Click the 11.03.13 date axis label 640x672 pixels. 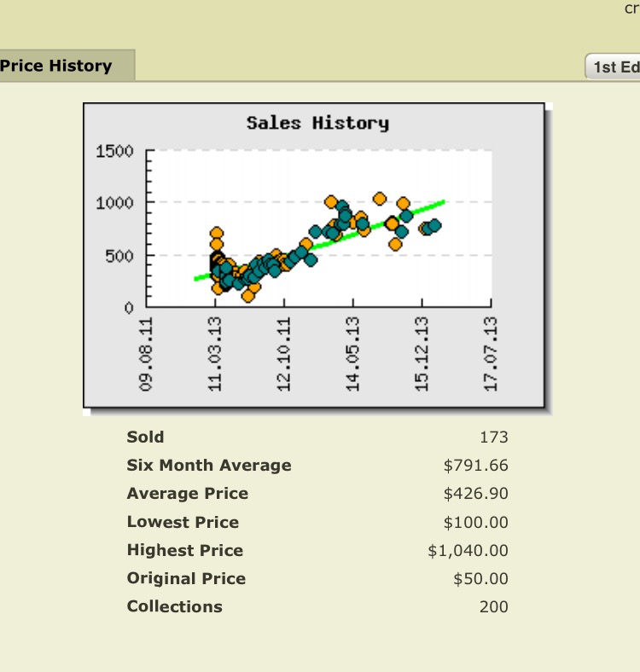(x=215, y=354)
